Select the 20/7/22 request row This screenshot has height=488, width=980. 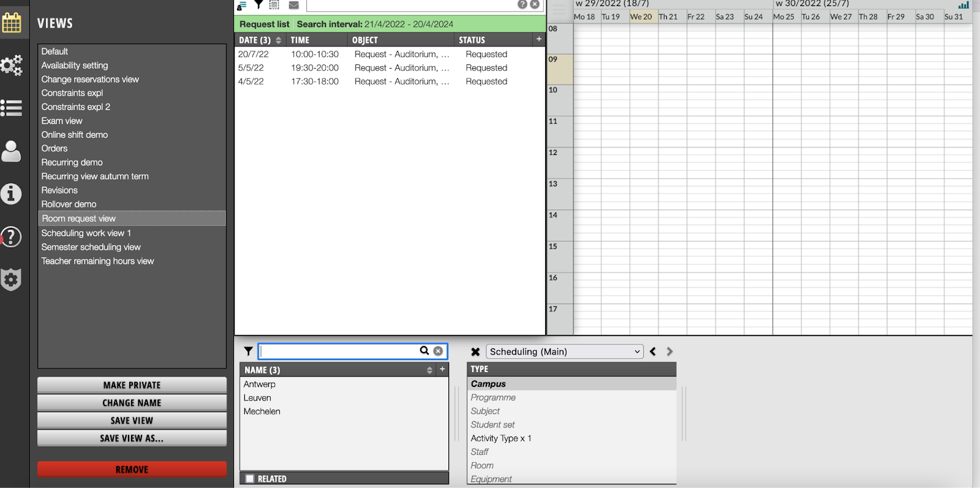[x=390, y=54]
